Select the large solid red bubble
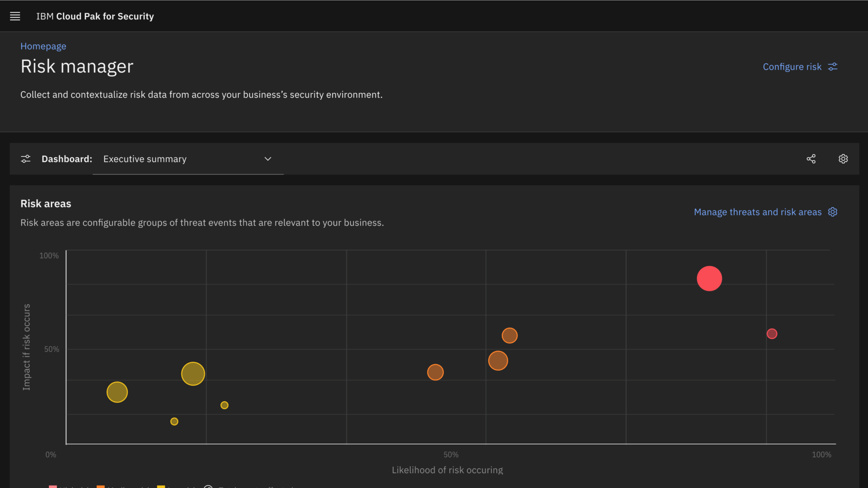The width and height of the screenshot is (868, 488). pyautogui.click(x=709, y=279)
